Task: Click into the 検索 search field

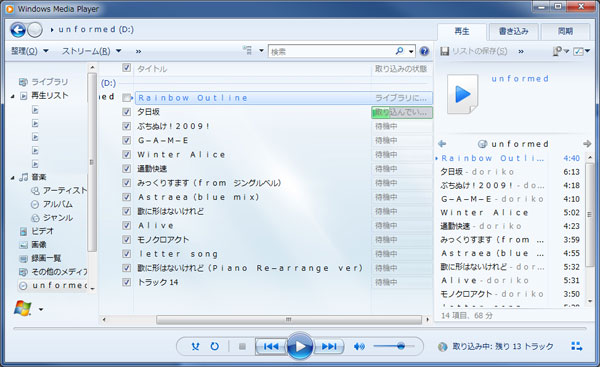Action: [x=331, y=51]
